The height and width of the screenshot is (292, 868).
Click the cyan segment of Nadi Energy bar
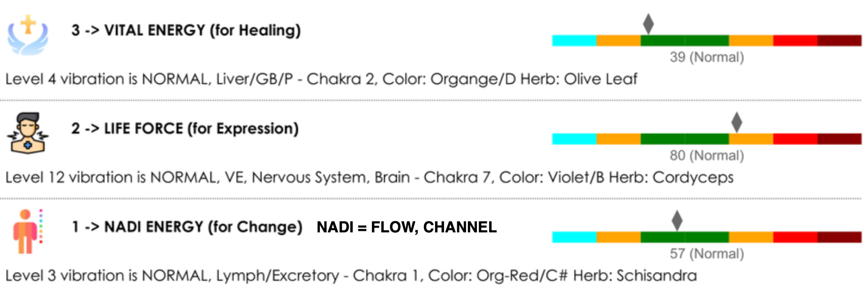coord(574,237)
